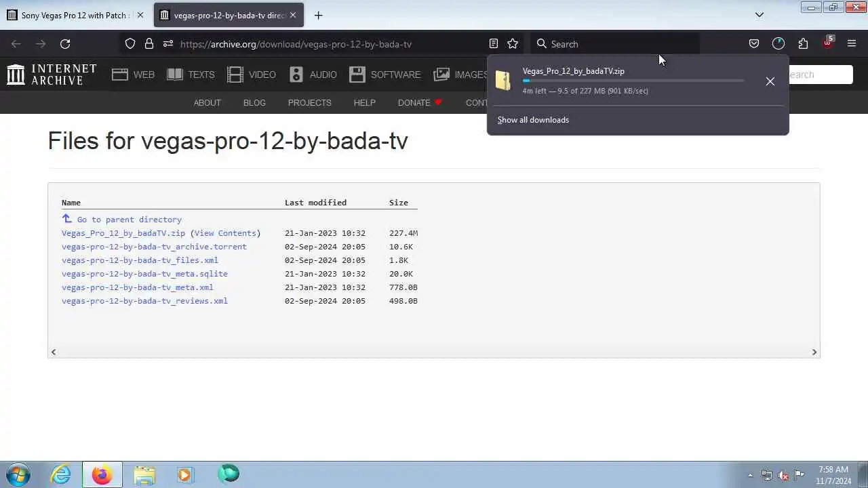
Task: Open the Action Center flag tray icon
Action: [x=800, y=475]
